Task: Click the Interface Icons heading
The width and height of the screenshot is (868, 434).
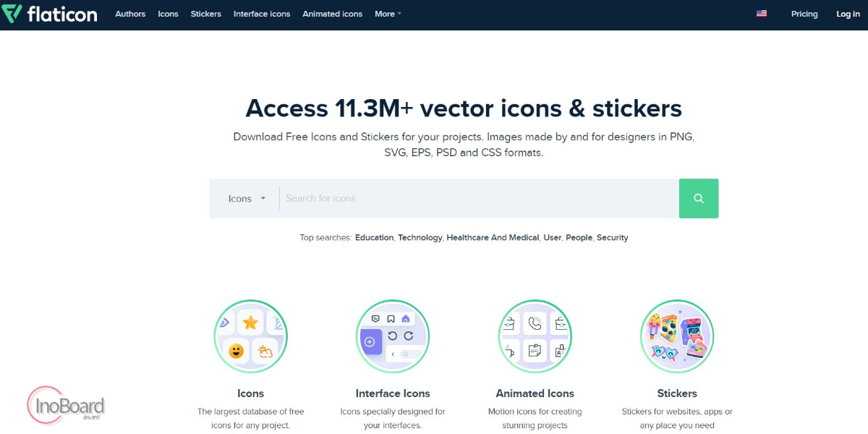Action: [x=393, y=393]
